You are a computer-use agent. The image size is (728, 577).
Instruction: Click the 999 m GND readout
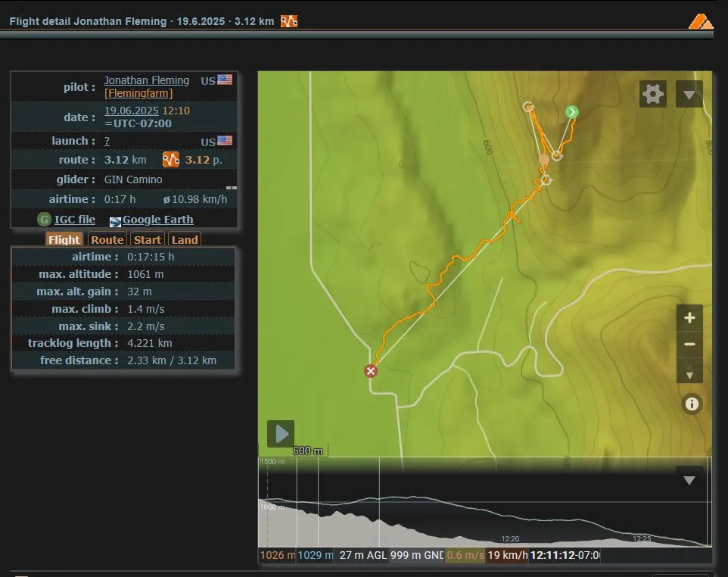416,555
